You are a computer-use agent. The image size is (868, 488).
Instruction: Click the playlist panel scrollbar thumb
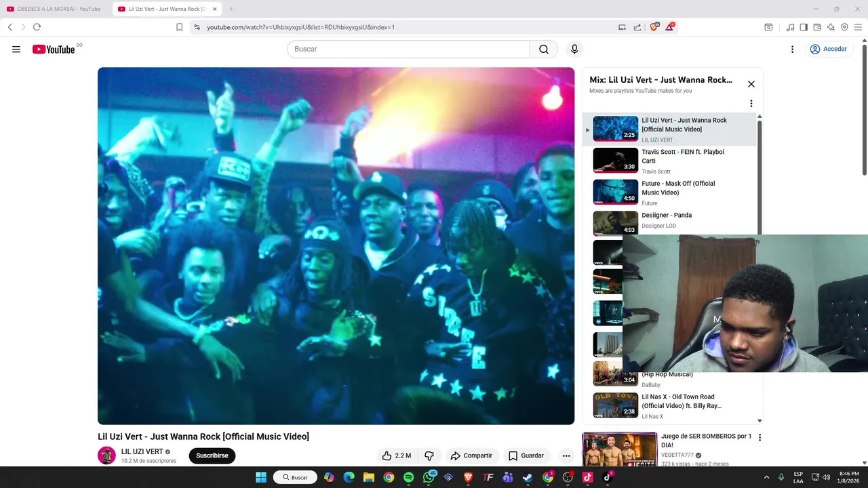click(x=759, y=176)
